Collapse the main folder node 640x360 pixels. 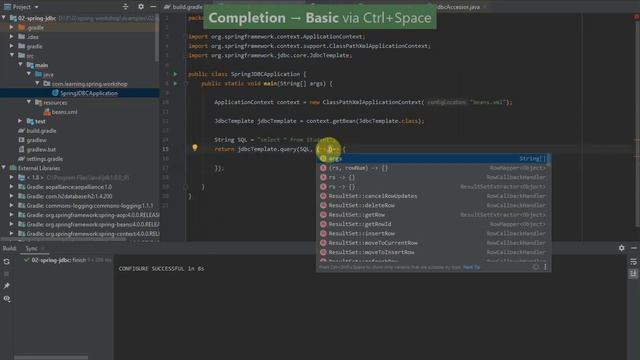[x=20, y=64]
